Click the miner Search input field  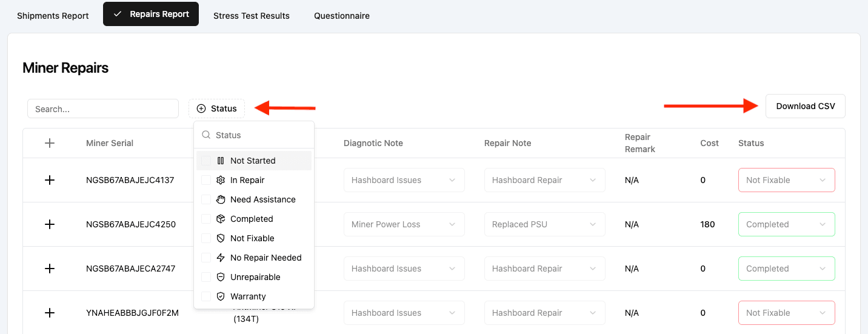pos(103,109)
